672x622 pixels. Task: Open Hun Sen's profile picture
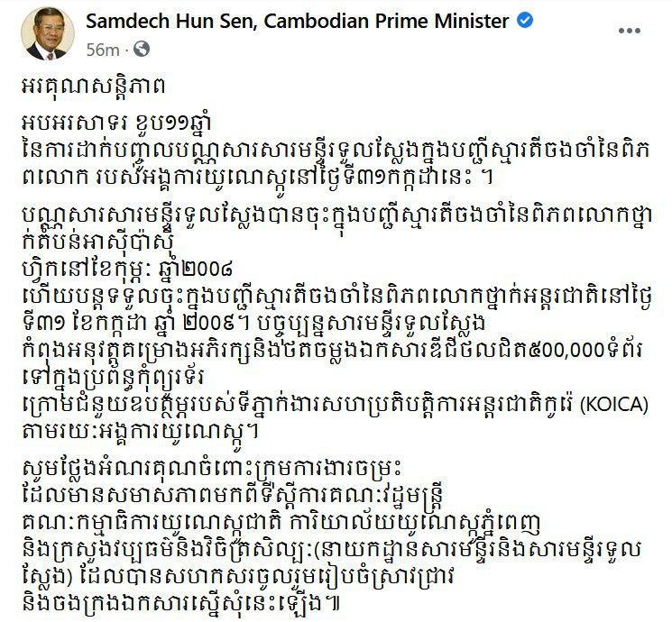pyautogui.click(x=48, y=33)
